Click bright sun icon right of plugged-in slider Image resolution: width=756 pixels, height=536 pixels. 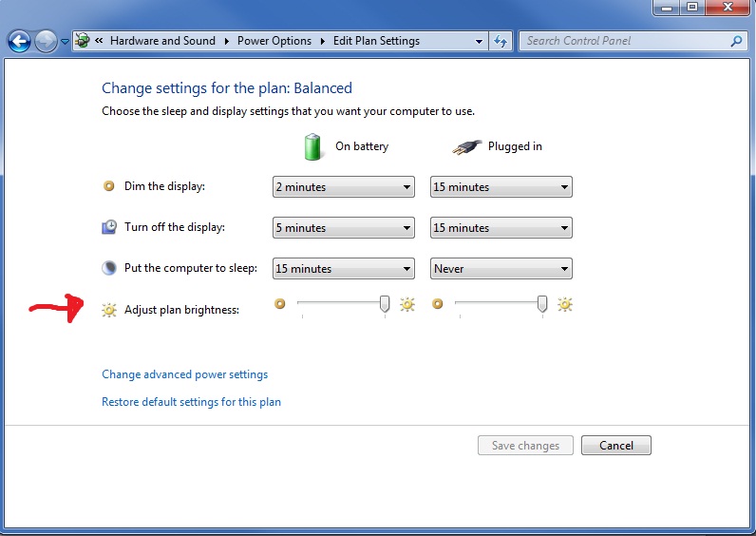pyautogui.click(x=564, y=304)
